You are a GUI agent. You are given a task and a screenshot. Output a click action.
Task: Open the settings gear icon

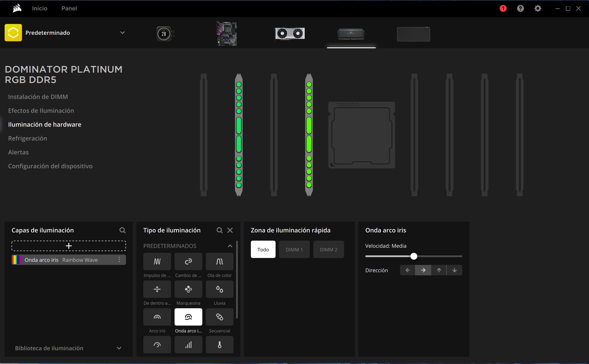[538, 8]
